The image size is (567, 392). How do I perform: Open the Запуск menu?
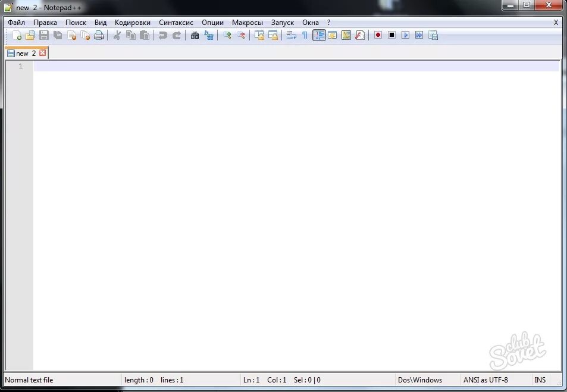pyautogui.click(x=283, y=23)
